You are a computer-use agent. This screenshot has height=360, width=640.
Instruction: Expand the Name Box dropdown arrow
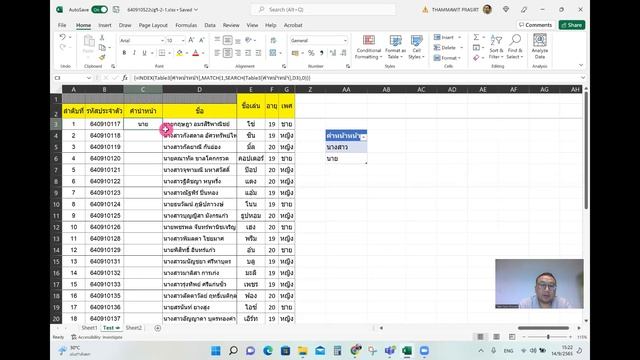pyautogui.click(x=89, y=78)
